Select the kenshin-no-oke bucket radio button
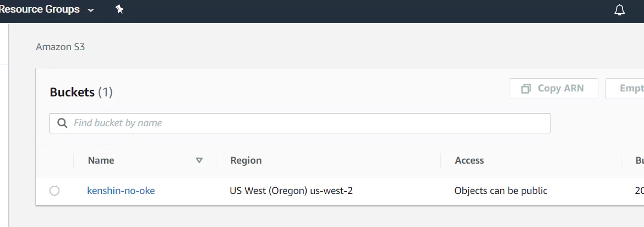644x227 pixels. coord(54,191)
